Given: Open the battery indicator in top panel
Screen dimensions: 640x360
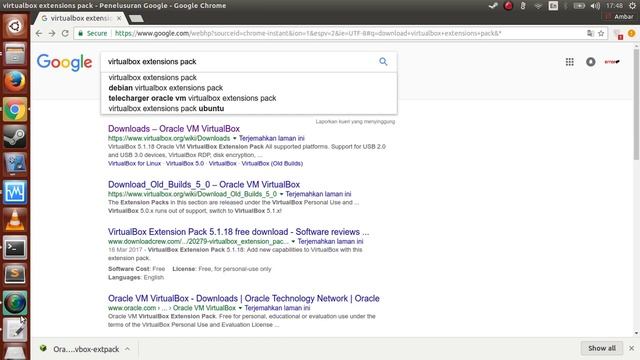Looking at the screenshot, I should pos(579,6).
